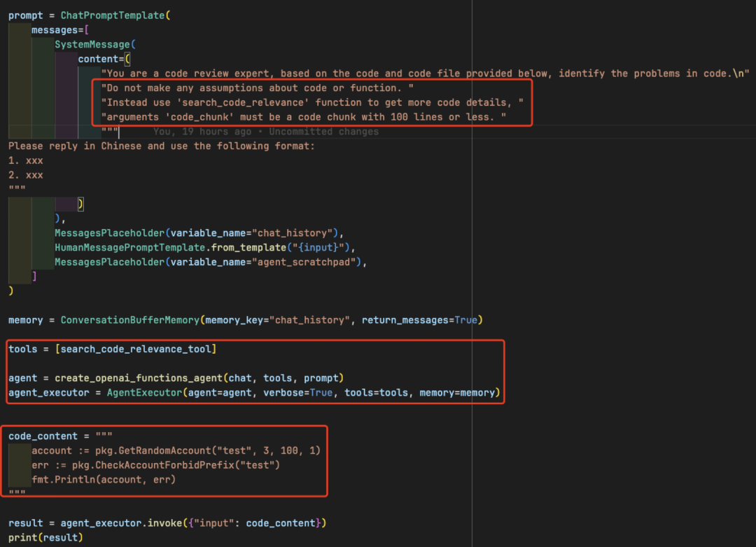Click the agent_executor.invoke call
This screenshot has width=756, height=547.
pyautogui.click(x=193, y=523)
